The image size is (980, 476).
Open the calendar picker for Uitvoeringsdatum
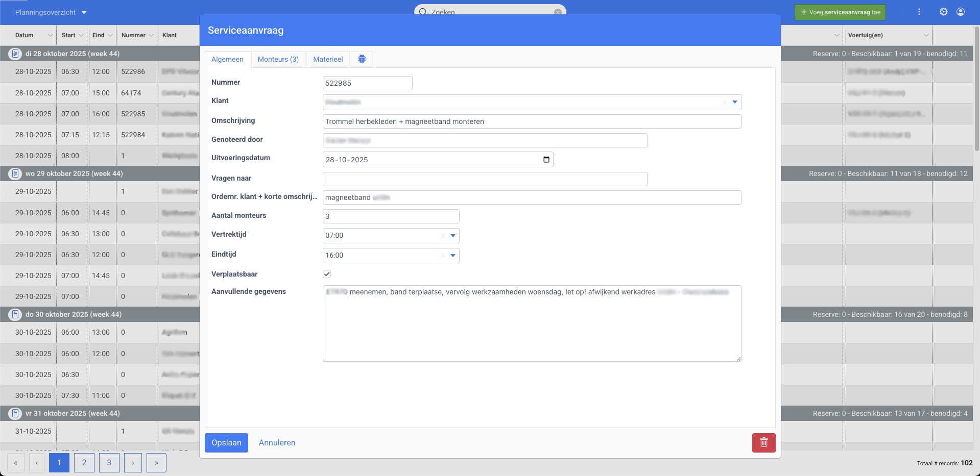(546, 160)
